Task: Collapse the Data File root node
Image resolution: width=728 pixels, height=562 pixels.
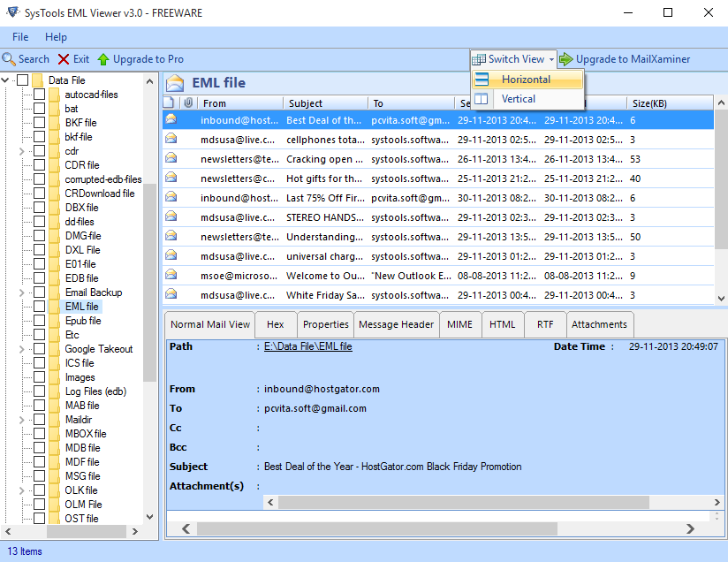Action: 5,80
